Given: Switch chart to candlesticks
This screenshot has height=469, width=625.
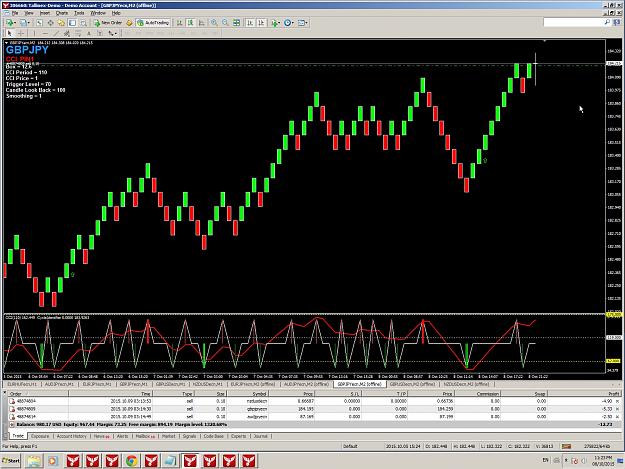Looking at the screenshot, I should (191, 23).
